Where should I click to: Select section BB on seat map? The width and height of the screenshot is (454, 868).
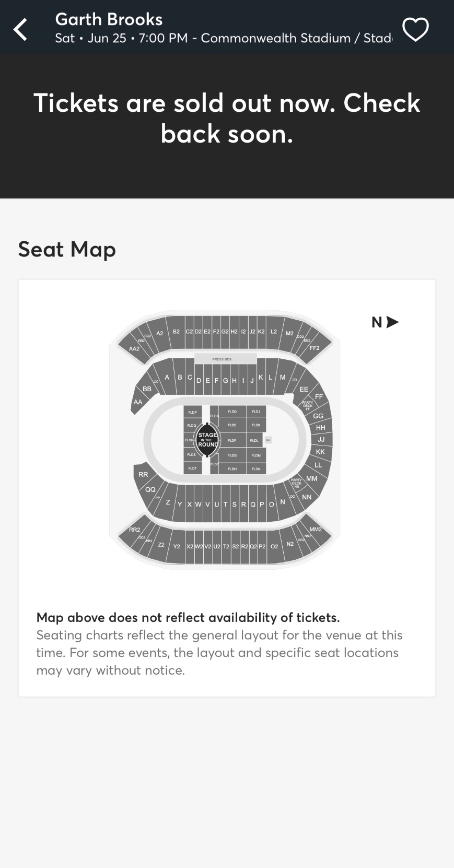pos(147,389)
